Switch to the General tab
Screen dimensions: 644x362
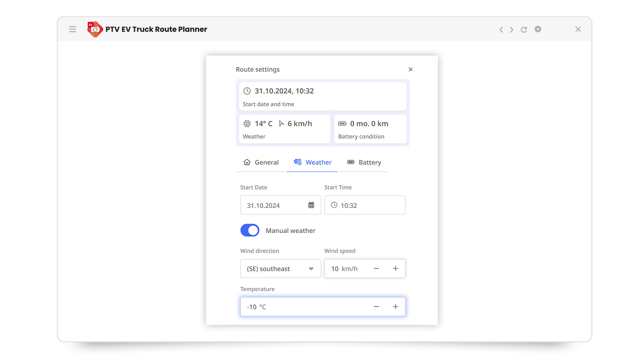point(261,162)
